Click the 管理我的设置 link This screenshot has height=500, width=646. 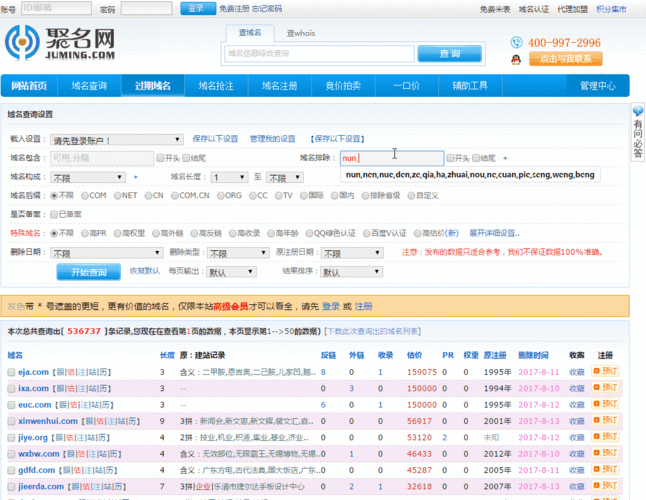(273, 139)
